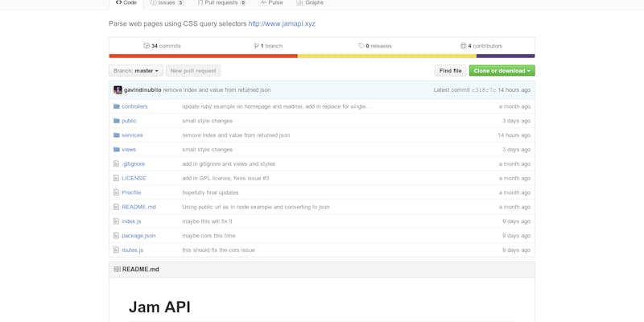Click the yellow language bar segment
Screen dimensions: 644x322
coord(387,56)
